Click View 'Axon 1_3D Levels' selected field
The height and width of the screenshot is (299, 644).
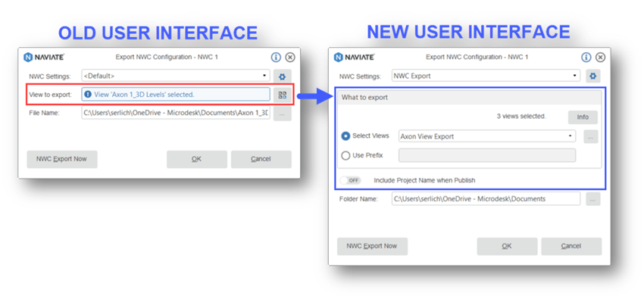tap(176, 95)
